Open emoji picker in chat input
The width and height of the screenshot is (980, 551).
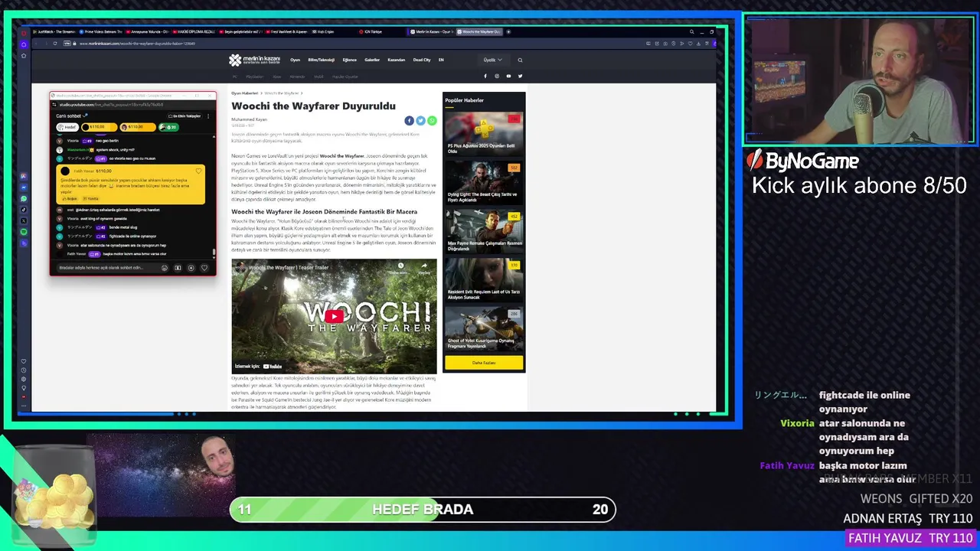[164, 268]
